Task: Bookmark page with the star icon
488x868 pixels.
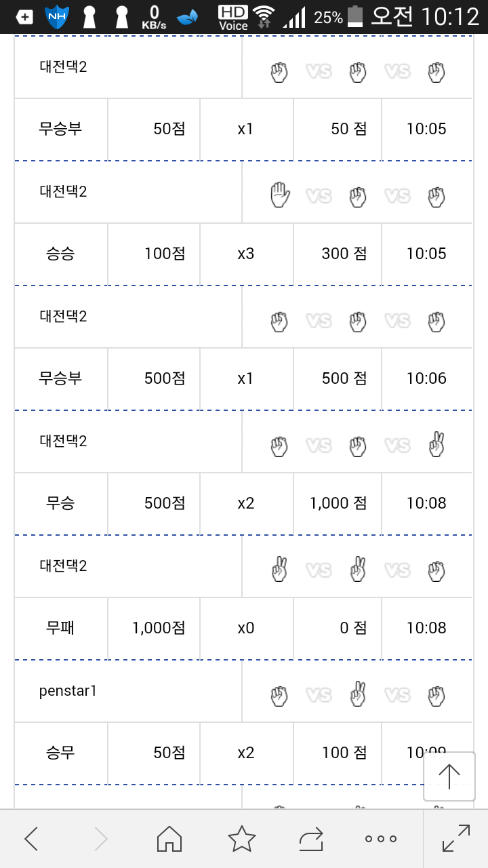Action: click(x=241, y=839)
